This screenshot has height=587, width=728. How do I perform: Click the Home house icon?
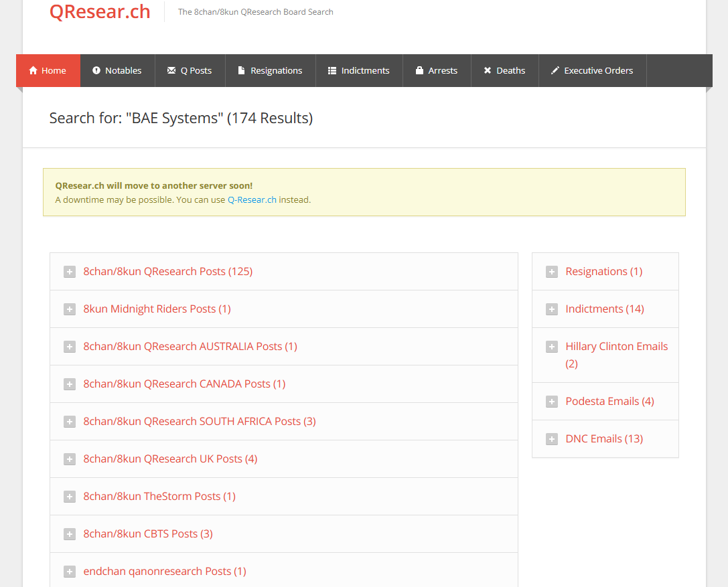pyautogui.click(x=33, y=70)
